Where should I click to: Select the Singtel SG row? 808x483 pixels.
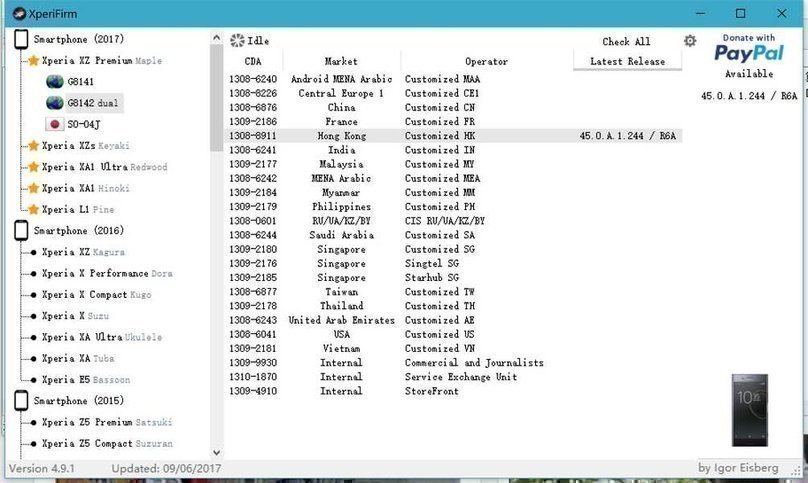click(x=453, y=263)
